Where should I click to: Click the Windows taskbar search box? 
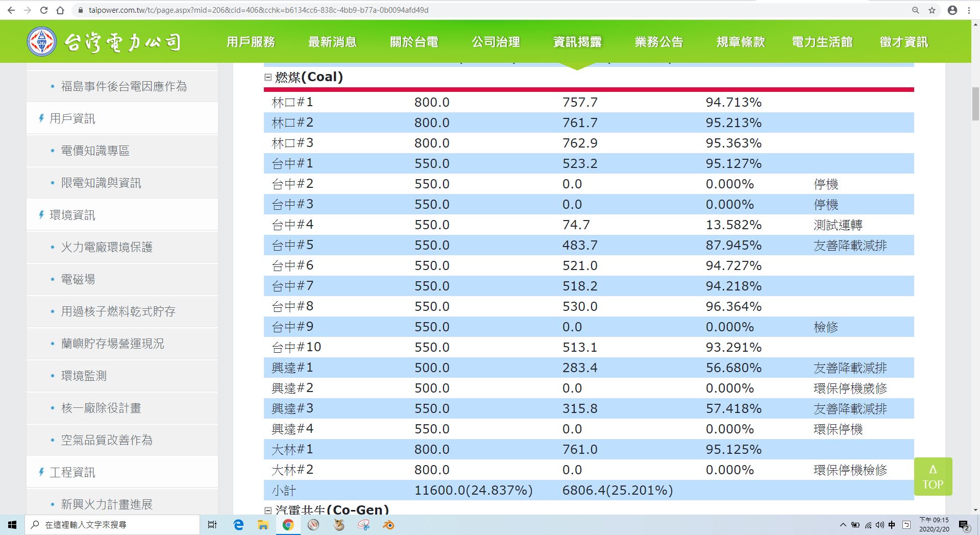(112, 525)
